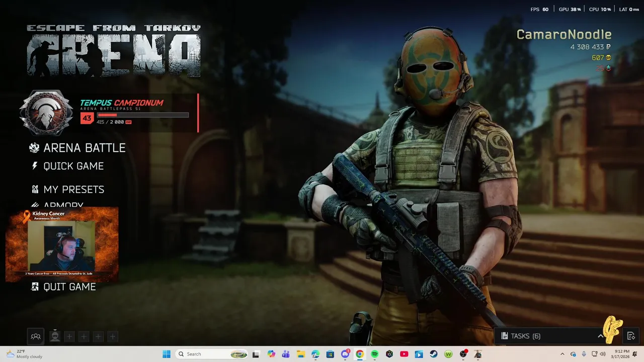The image size is (644, 362).
Task: Click the red 25 currency icon
Action: 609,68
